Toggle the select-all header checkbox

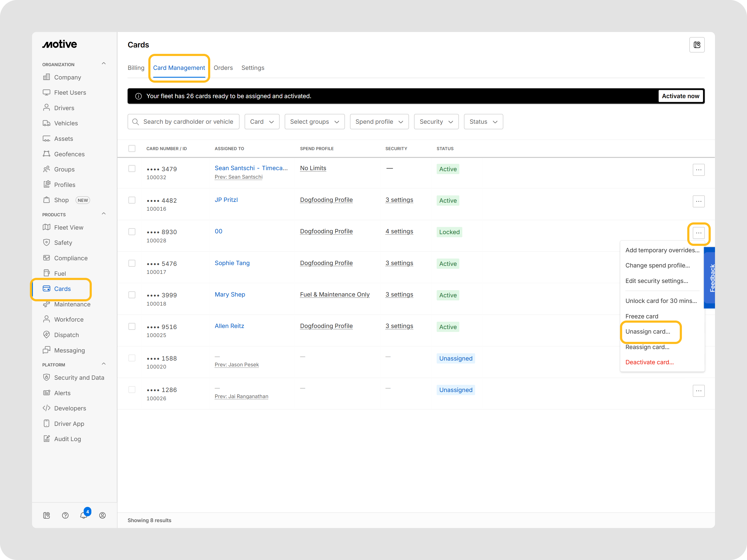tap(132, 149)
